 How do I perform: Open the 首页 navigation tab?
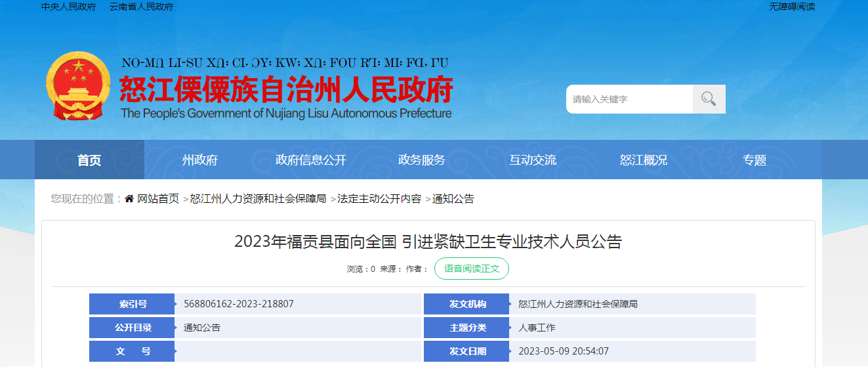[89, 160]
